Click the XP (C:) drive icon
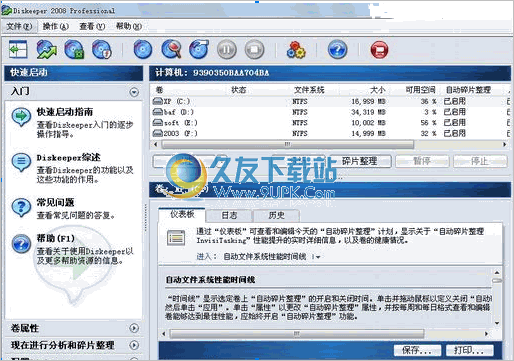 click(158, 101)
